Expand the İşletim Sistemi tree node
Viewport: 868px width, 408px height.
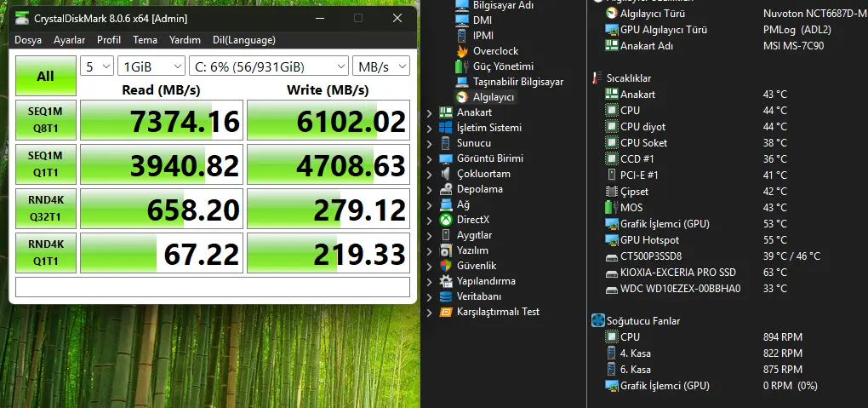click(430, 129)
